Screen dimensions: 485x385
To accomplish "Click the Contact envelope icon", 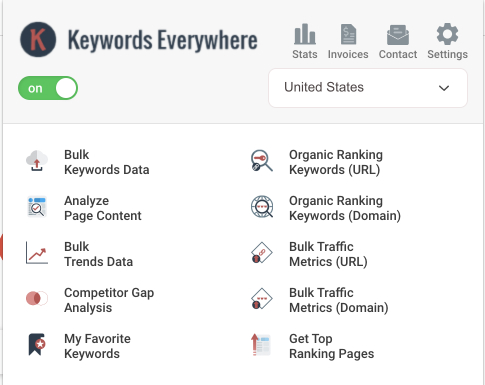I will (x=398, y=35).
